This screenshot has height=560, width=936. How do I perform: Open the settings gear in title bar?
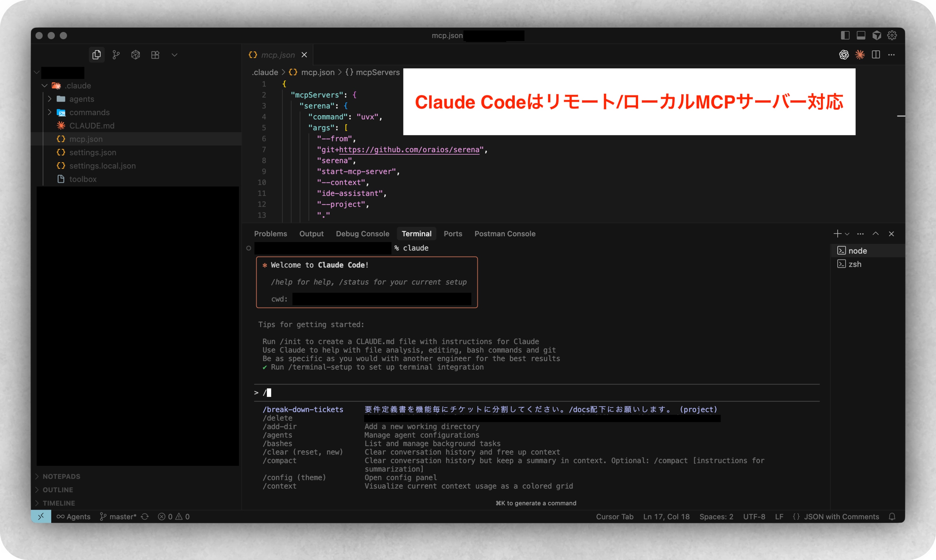pyautogui.click(x=892, y=36)
